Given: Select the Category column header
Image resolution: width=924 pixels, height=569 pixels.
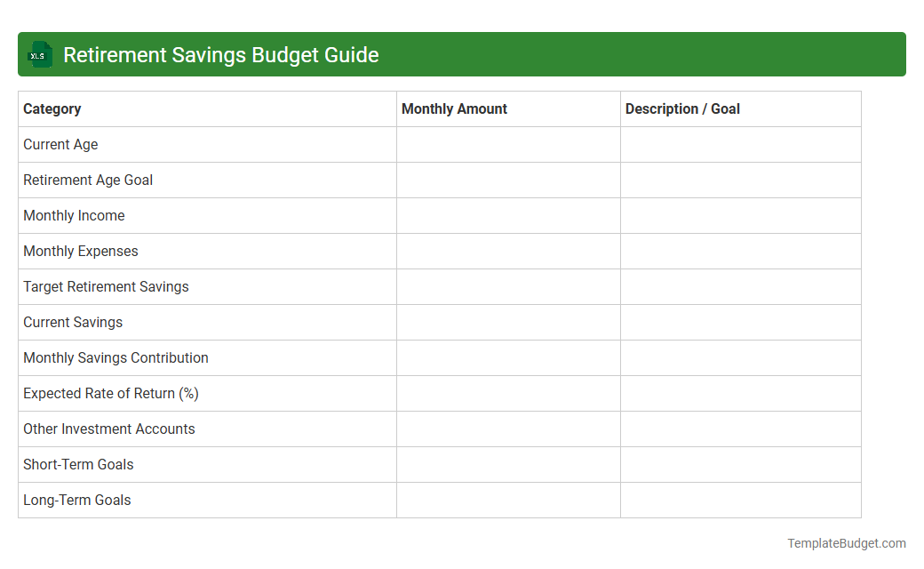Looking at the screenshot, I should (52, 108).
